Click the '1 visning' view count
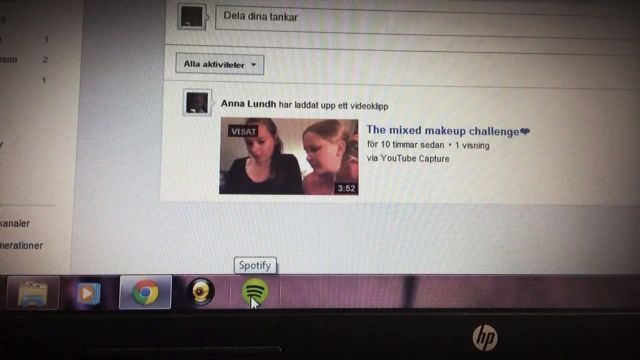640x360 pixels. point(472,145)
